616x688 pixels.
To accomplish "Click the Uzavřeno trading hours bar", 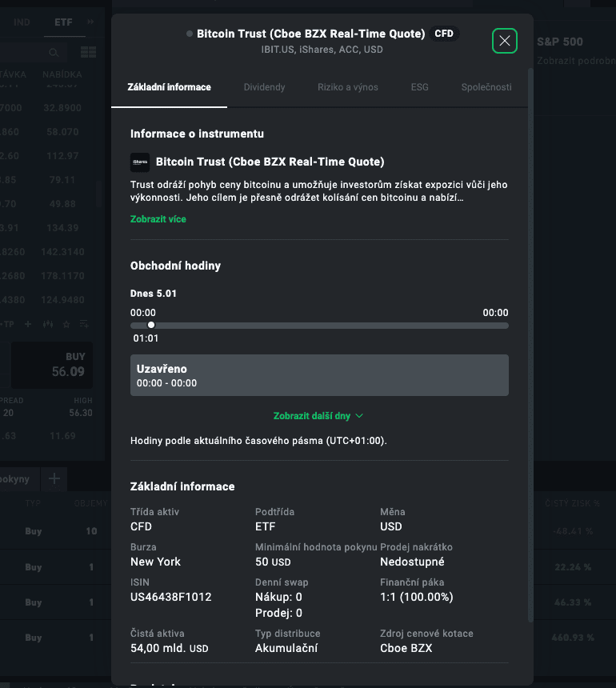I will pos(319,375).
